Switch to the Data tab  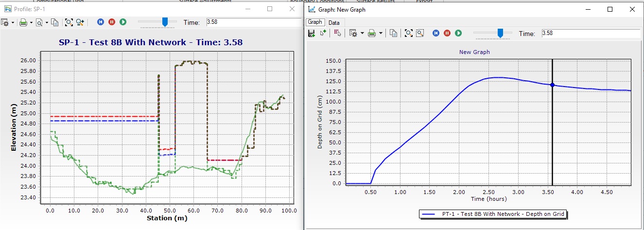pyautogui.click(x=334, y=22)
